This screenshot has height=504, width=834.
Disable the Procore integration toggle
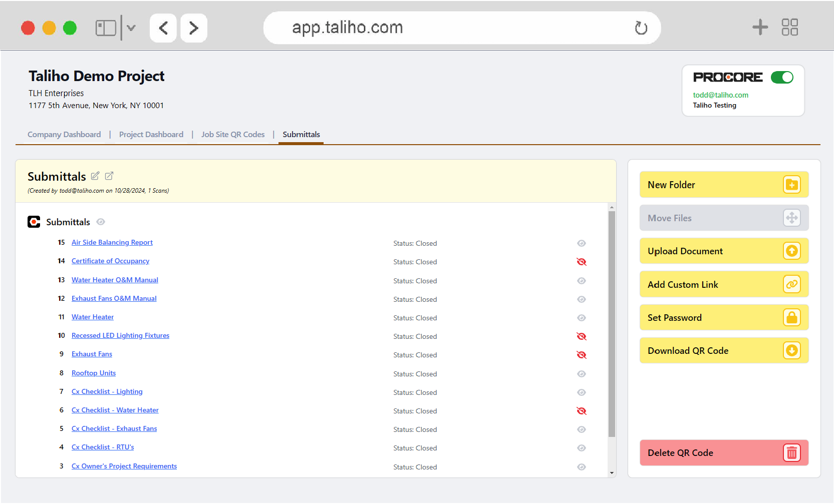click(x=782, y=77)
